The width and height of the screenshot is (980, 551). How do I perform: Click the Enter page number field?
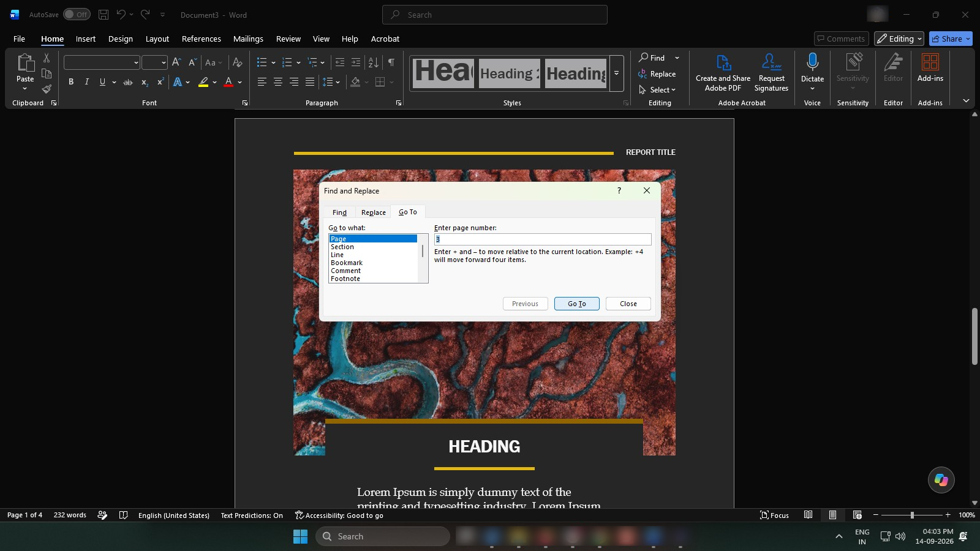543,239
